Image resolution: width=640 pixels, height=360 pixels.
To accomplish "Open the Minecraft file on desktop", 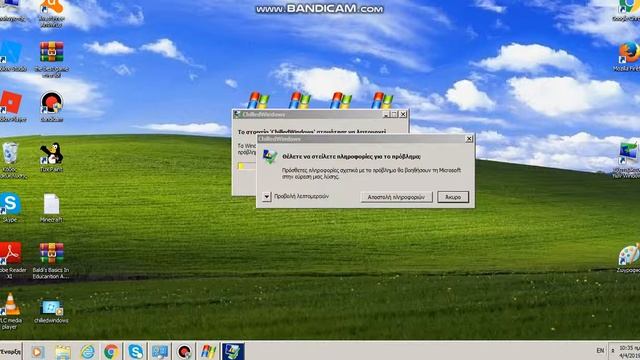I will pyautogui.click(x=51, y=208).
